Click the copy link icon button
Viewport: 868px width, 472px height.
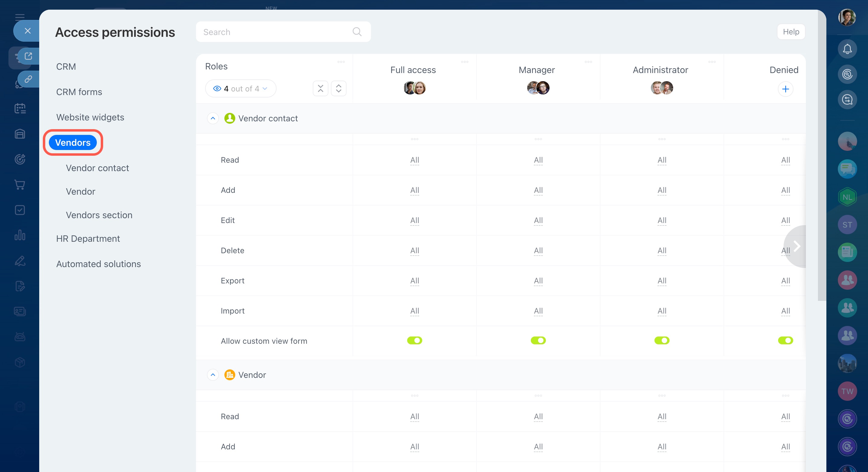click(28, 79)
